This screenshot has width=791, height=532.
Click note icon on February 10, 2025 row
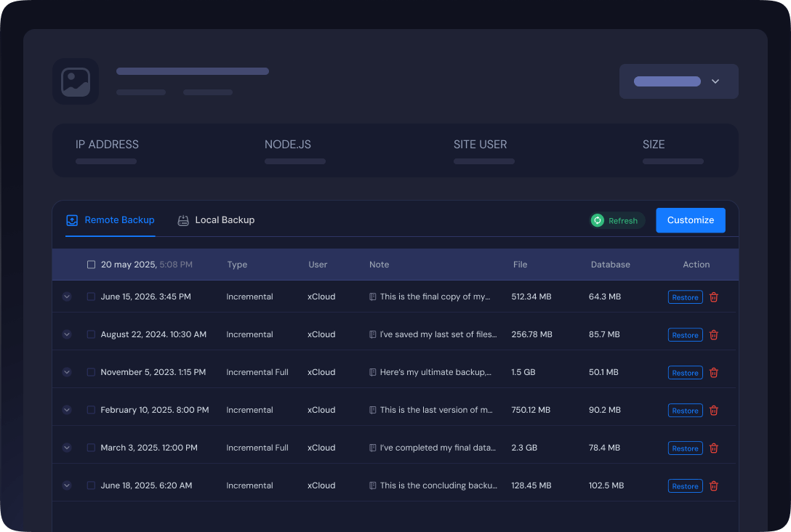click(373, 410)
